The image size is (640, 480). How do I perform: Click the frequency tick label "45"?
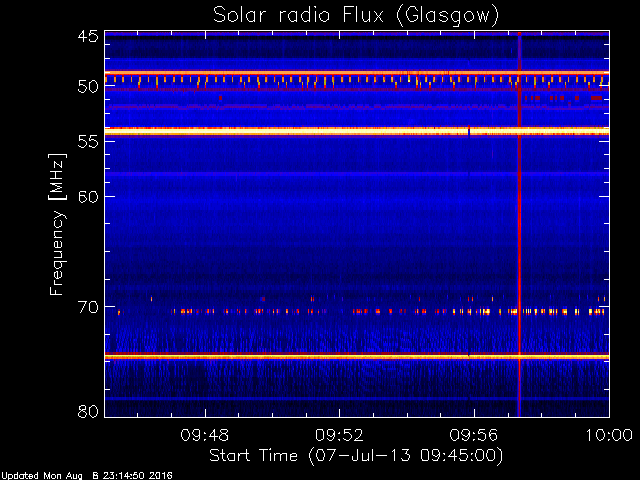click(x=88, y=37)
